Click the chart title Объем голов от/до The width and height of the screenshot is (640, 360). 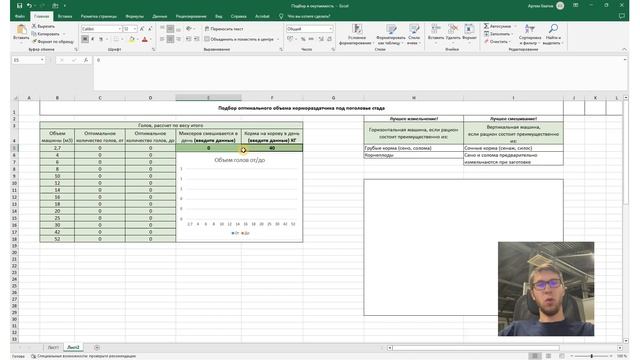tap(240, 160)
